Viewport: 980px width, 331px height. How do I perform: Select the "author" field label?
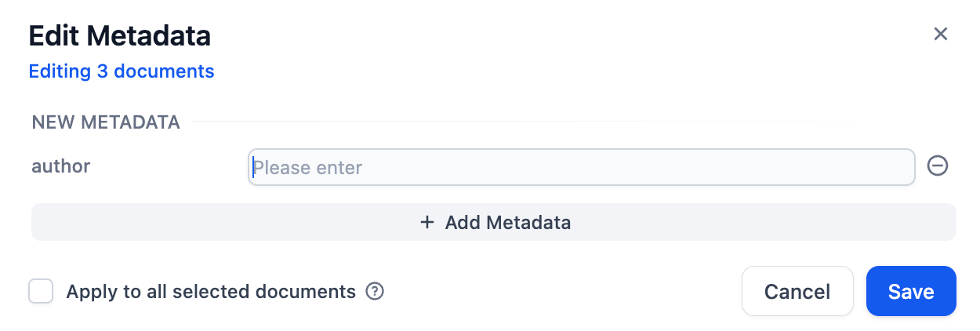[x=61, y=166]
